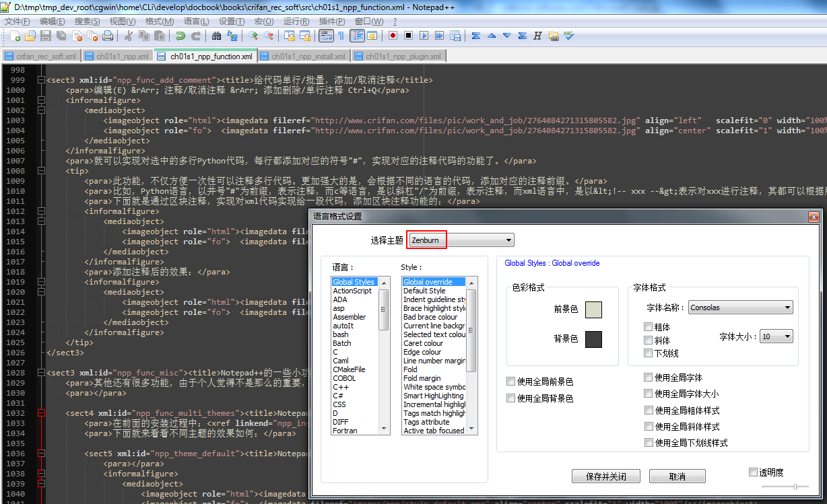Image resolution: width=827 pixels, height=504 pixels.
Task: Open the 文件(F) menu
Action: point(18,22)
